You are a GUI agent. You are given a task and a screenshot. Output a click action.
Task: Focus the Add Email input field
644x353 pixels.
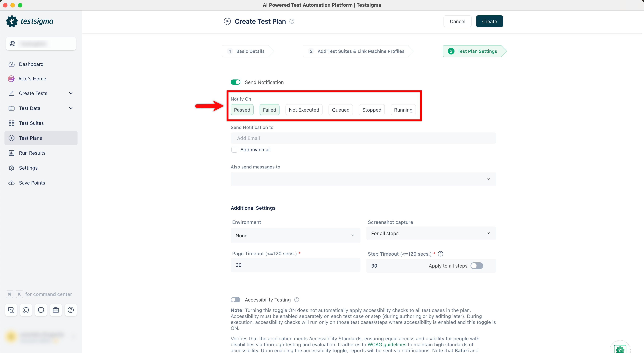point(363,138)
